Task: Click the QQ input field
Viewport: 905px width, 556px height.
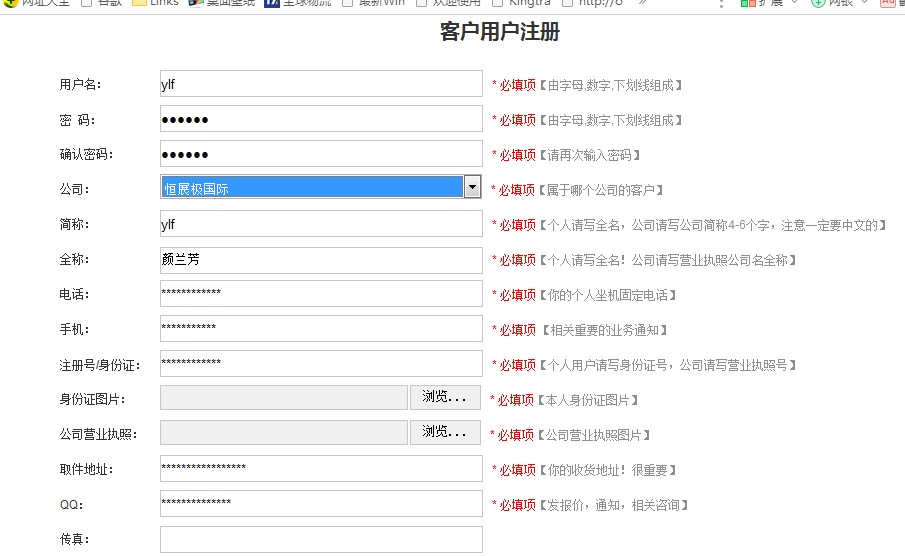Action: [x=321, y=504]
